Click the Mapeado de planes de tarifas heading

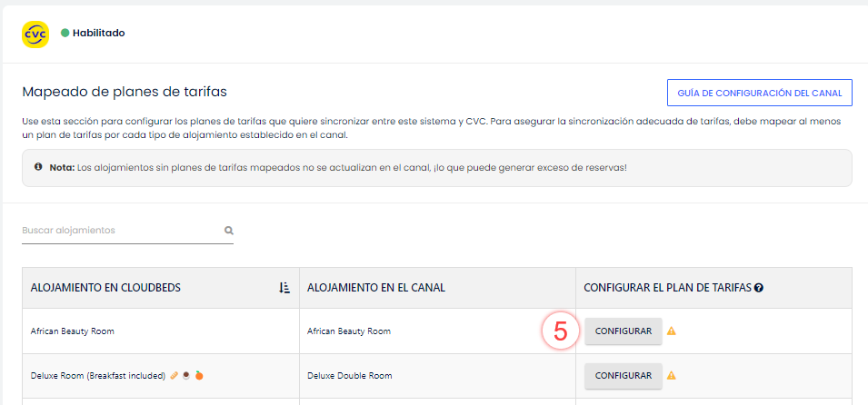[x=124, y=92]
